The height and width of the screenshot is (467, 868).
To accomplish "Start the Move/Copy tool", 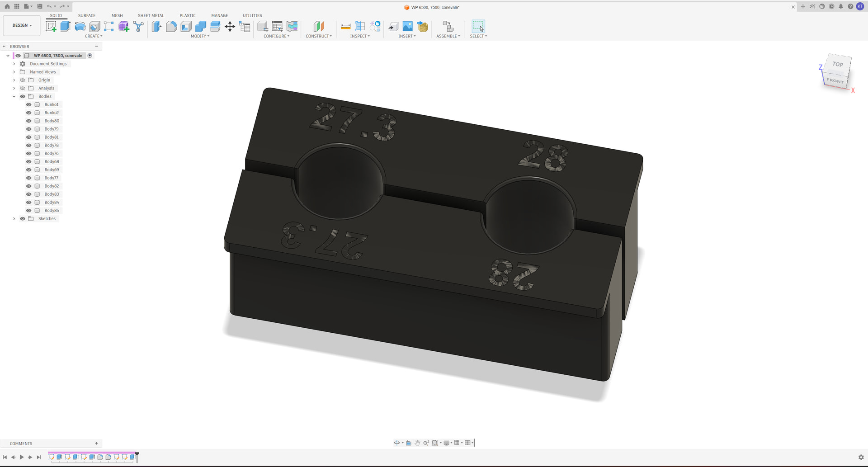I will (230, 27).
